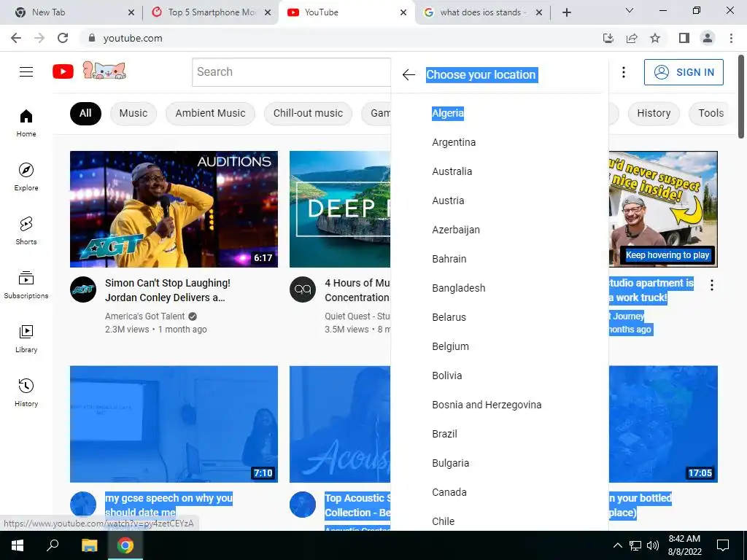Image resolution: width=747 pixels, height=560 pixels.
Task: Select the All filter chip
Action: tap(86, 113)
